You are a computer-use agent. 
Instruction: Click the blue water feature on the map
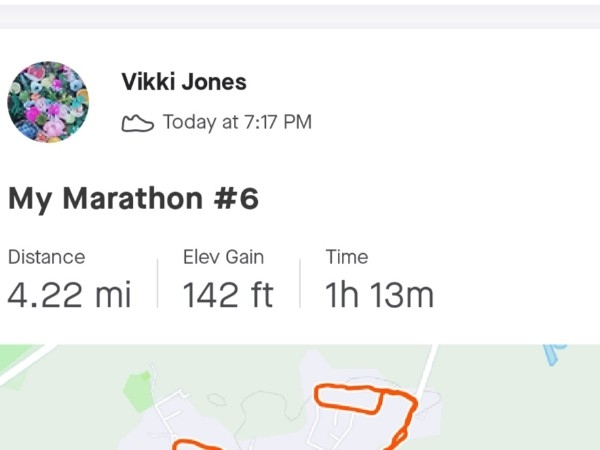[x=554, y=354]
